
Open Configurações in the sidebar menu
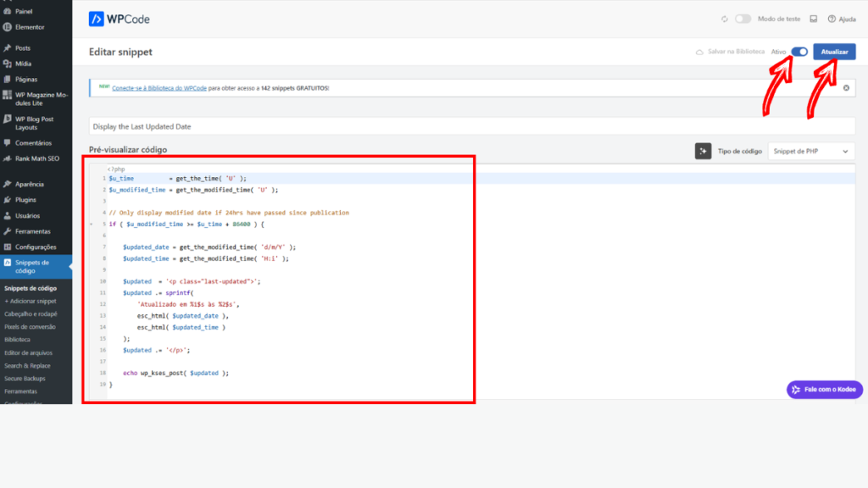35,247
